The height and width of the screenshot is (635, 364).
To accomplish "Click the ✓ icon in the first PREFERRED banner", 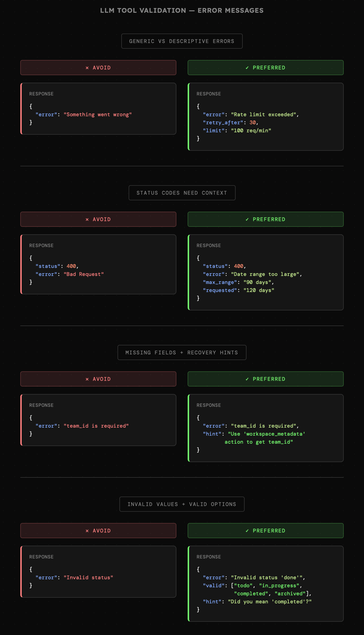I will click(247, 68).
